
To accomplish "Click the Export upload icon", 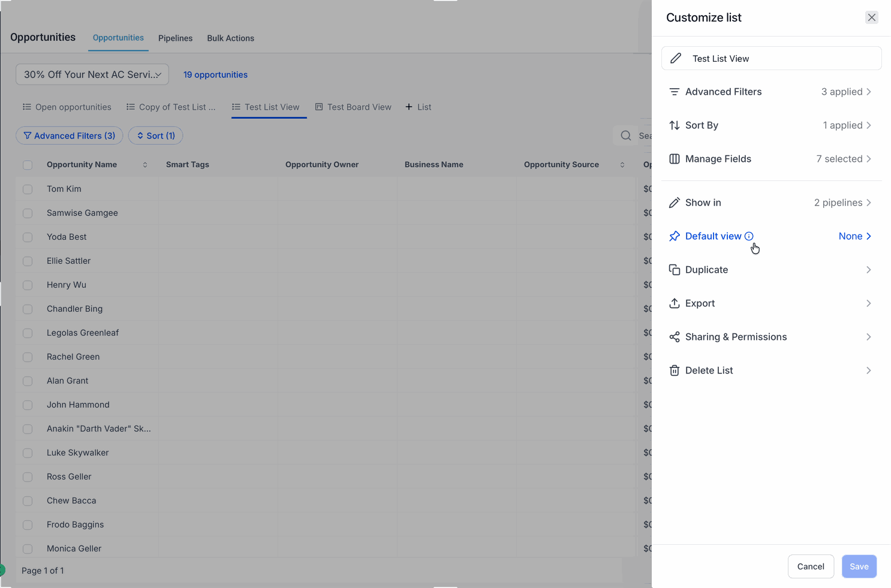I will pos(675,303).
